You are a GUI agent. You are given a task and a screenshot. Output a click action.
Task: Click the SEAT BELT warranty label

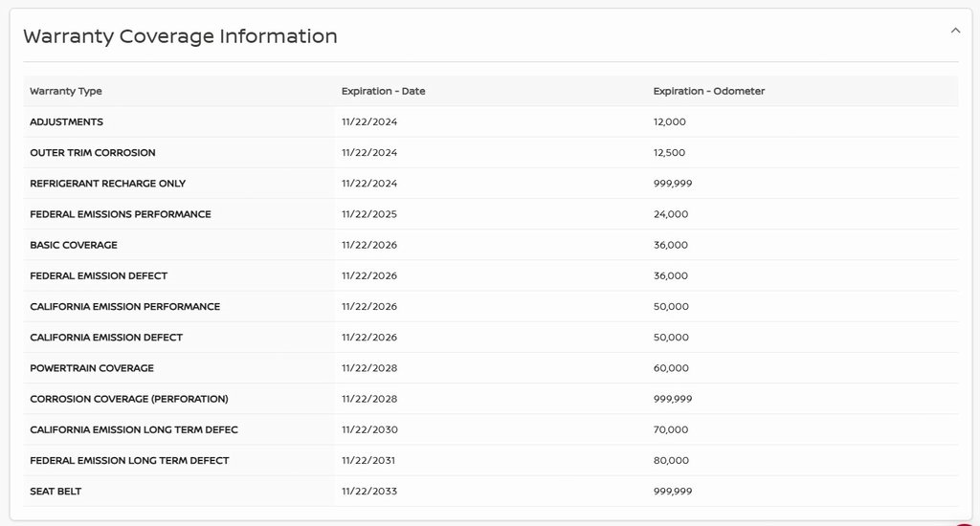tap(56, 492)
